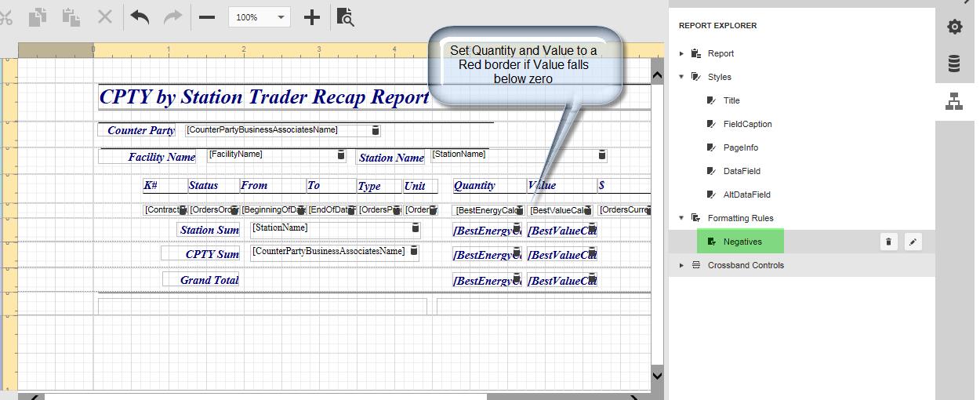The width and height of the screenshot is (980, 400).
Task: Click the vertical scrollbar down arrow
Action: pyautogui.click(x=657, y=376)
